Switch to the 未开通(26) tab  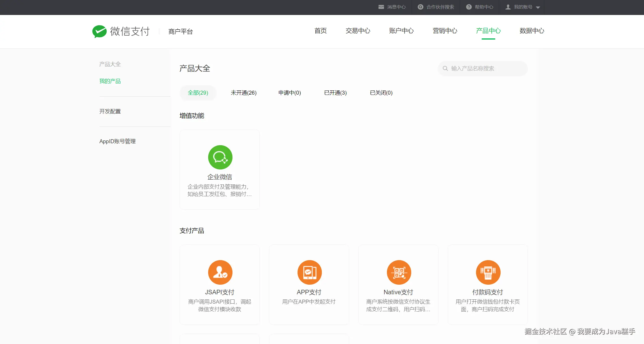click(x=244, y=93)
